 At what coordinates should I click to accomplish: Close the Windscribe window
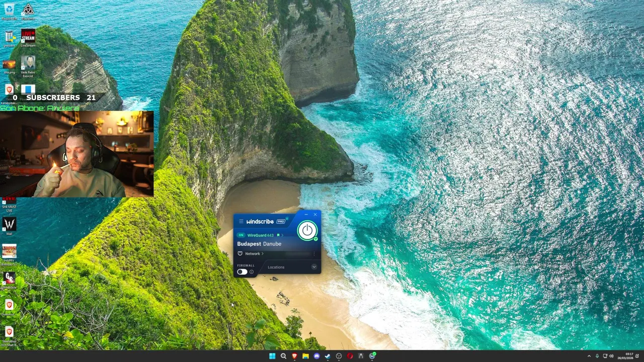pos(315,215)
